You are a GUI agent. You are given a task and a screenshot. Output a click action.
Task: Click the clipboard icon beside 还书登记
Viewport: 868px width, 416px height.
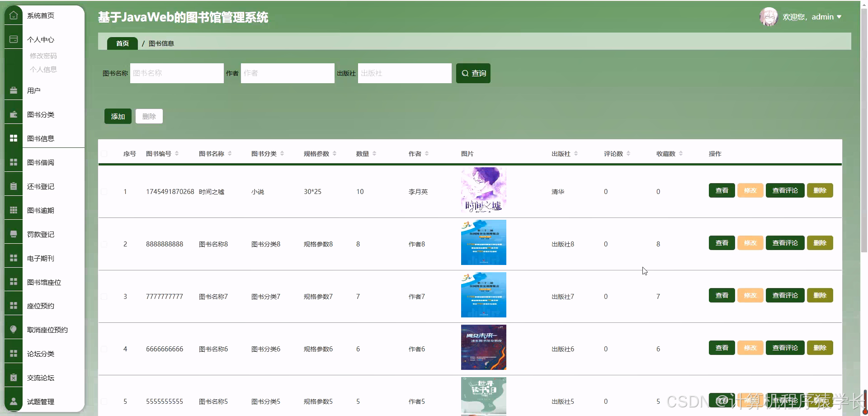[x=14, y=186]
